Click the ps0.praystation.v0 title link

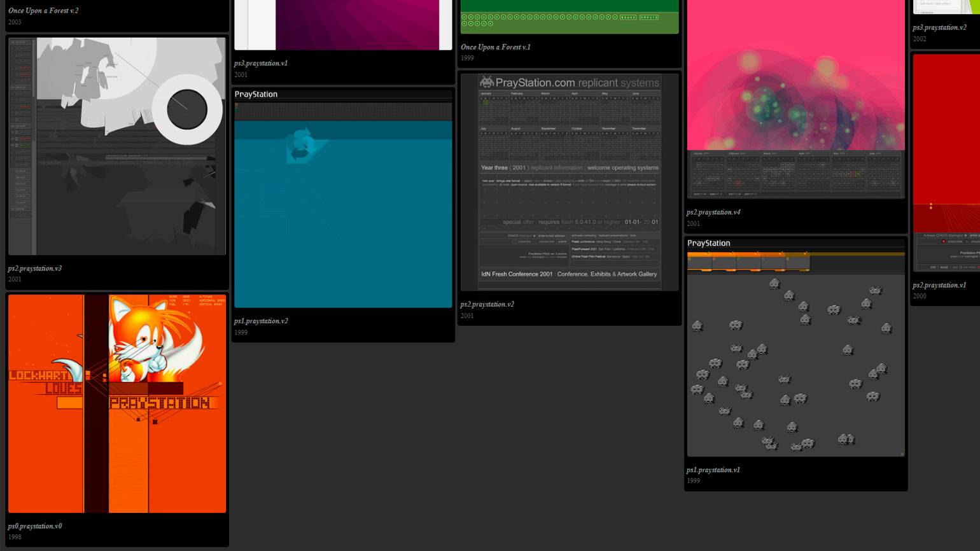click(35, 526)
